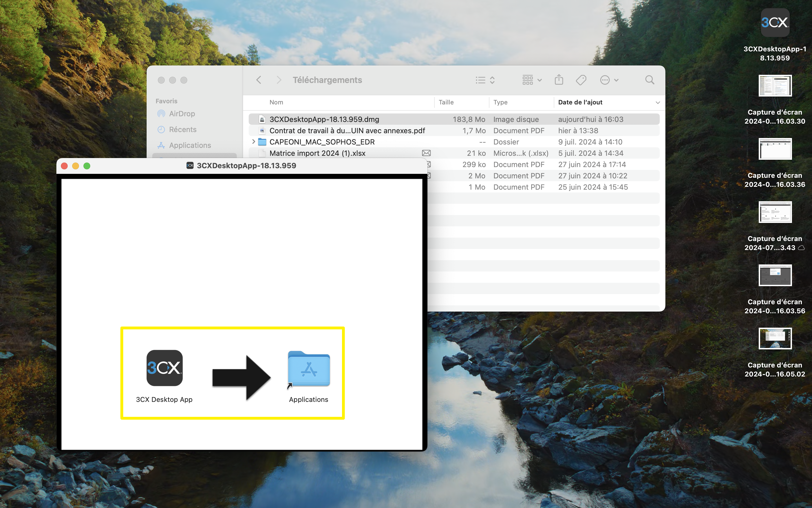Select AirDrop in the Finder sidebar
Image resolution: width=812 pixels, height=508 pixels.
pyautogui.click(x=182, y=113)
